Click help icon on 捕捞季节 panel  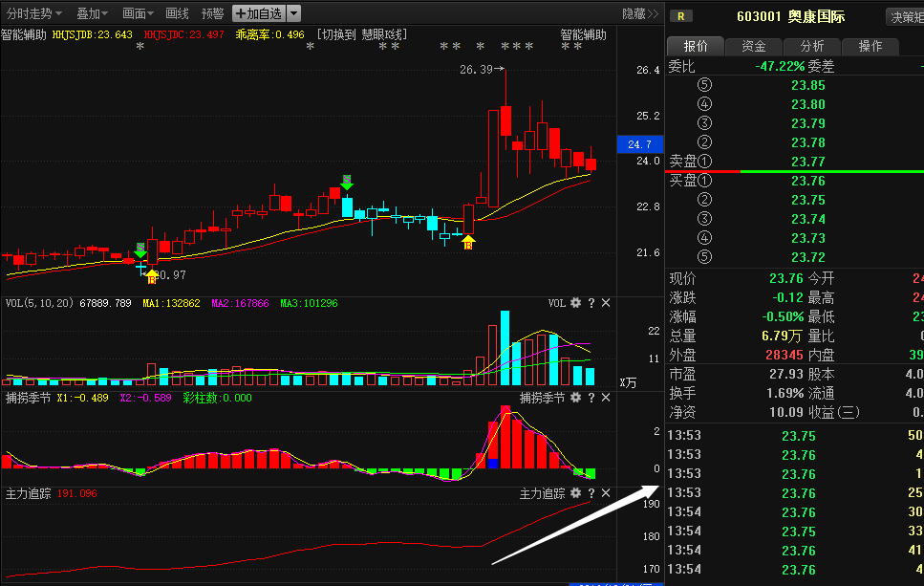591,398
